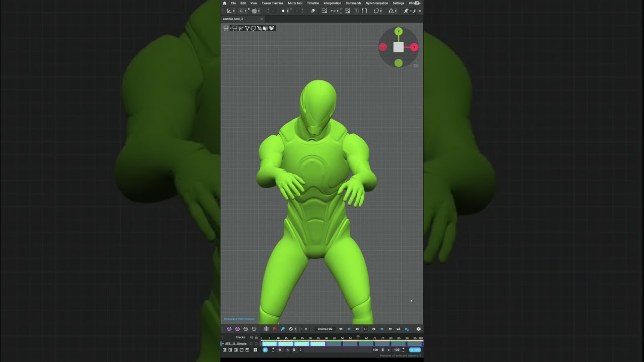Click the running figure toolbar icon

(x=406, y=11)
